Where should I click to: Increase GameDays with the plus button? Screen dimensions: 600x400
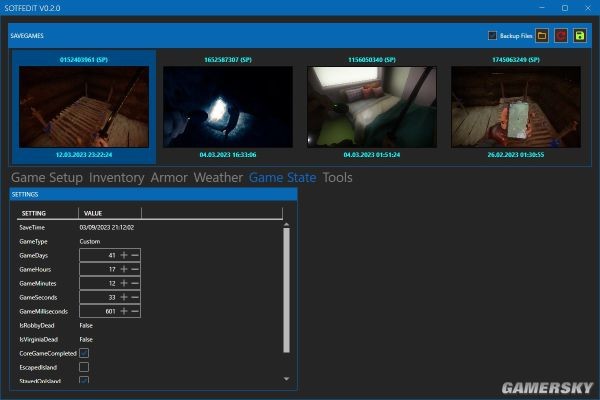click(x=124, y=255)
